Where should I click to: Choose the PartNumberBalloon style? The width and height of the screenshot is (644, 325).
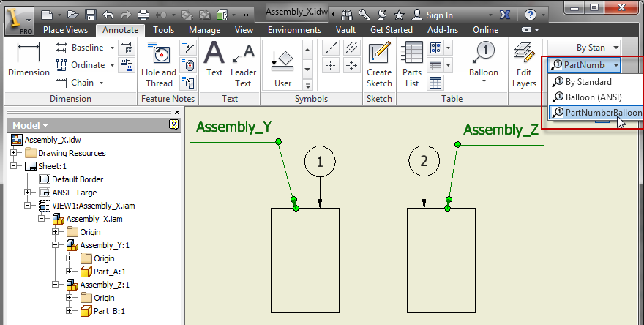click(595, 112)
